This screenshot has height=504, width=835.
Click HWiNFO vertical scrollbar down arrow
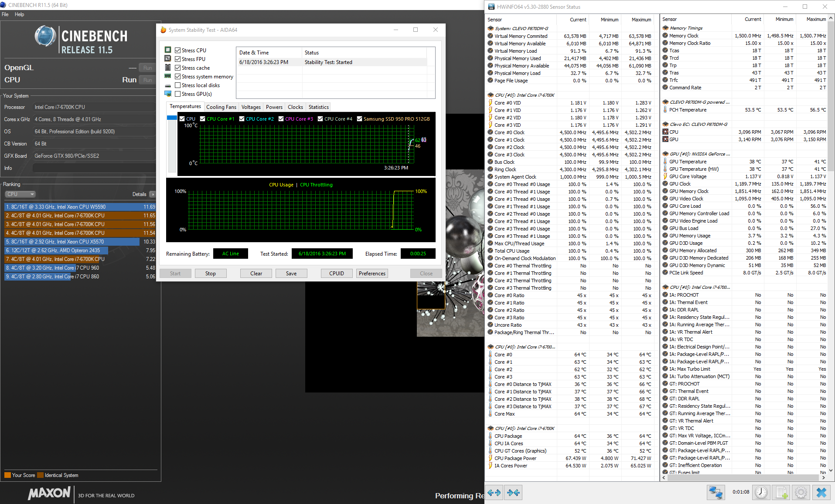tap(831, 470)
